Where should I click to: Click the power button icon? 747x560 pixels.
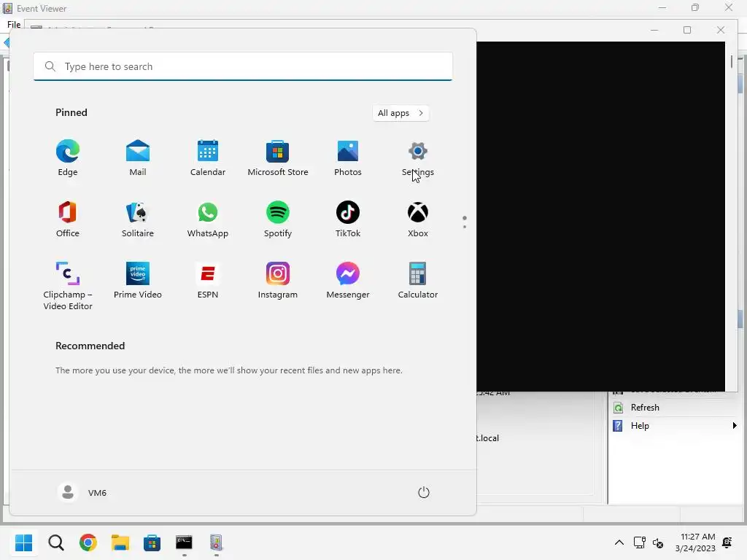pos(424,492)
